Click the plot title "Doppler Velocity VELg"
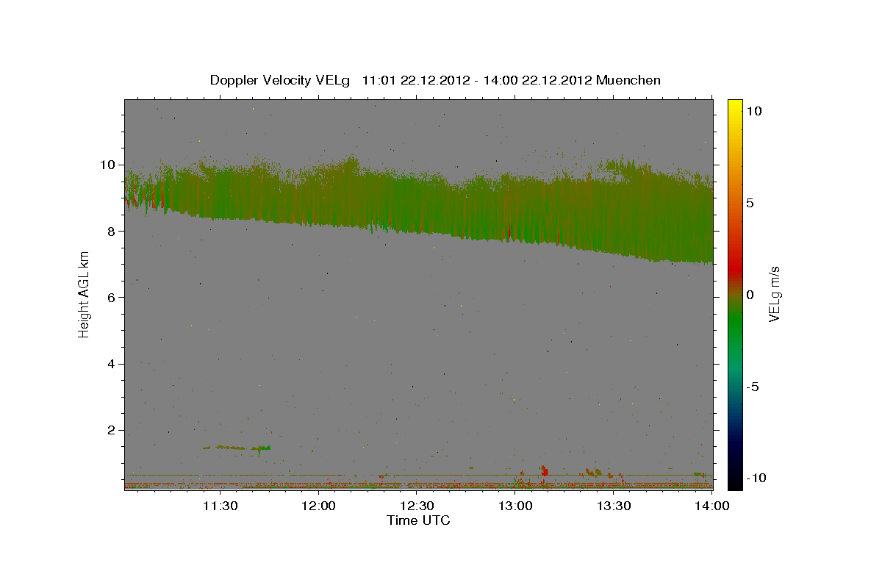This screenshot has width=882, height=588. (281, 80)
